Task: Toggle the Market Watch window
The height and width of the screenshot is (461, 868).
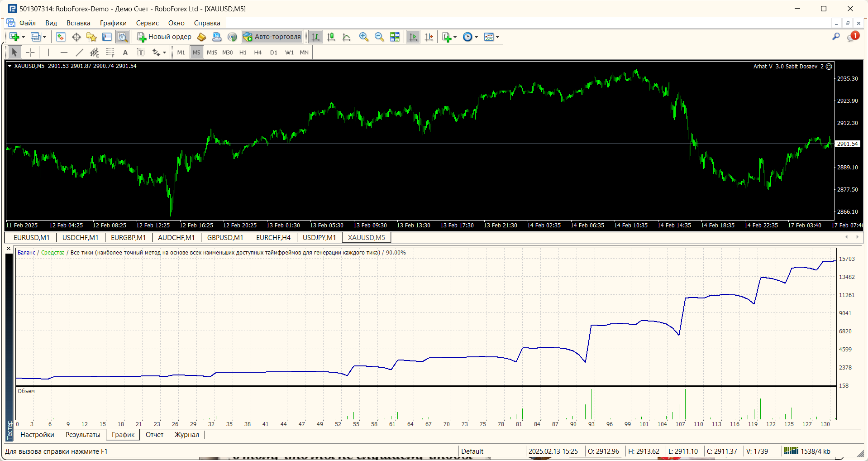Action: [61, 37]
